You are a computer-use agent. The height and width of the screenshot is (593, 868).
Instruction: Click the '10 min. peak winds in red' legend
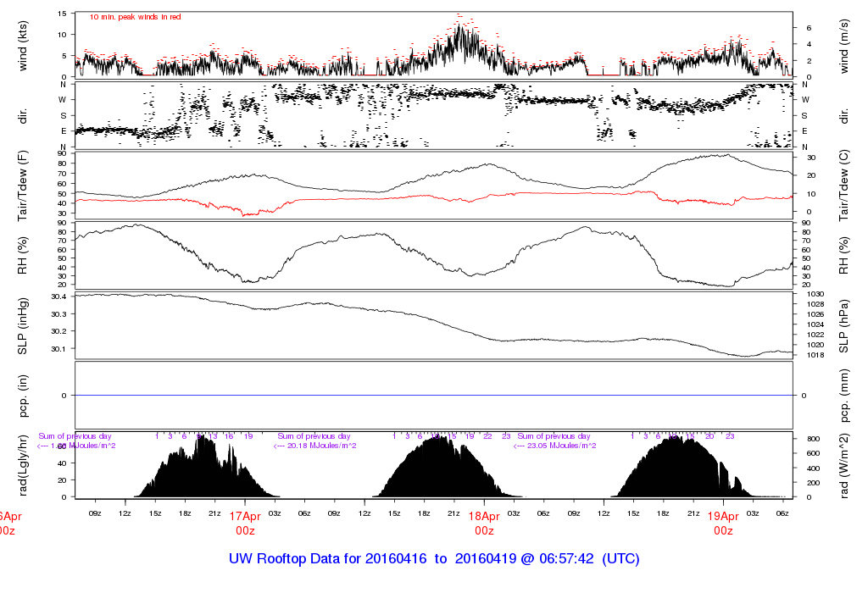[x=135, y=17]
